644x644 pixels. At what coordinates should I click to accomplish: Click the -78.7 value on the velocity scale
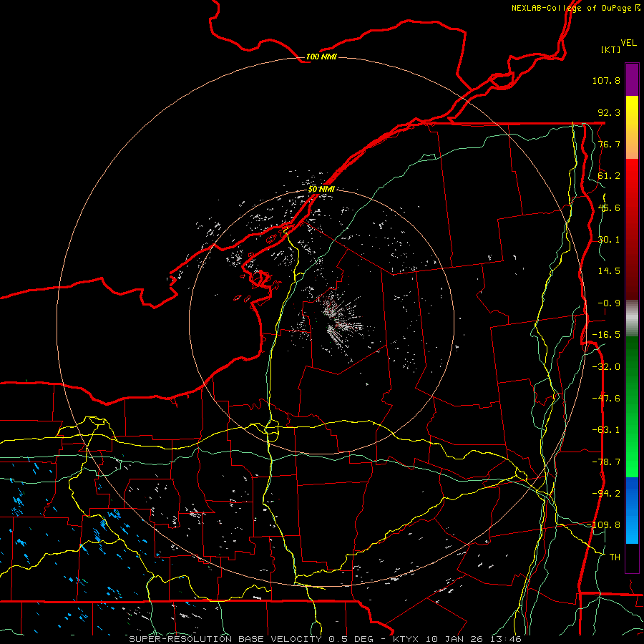pos(606,462)
